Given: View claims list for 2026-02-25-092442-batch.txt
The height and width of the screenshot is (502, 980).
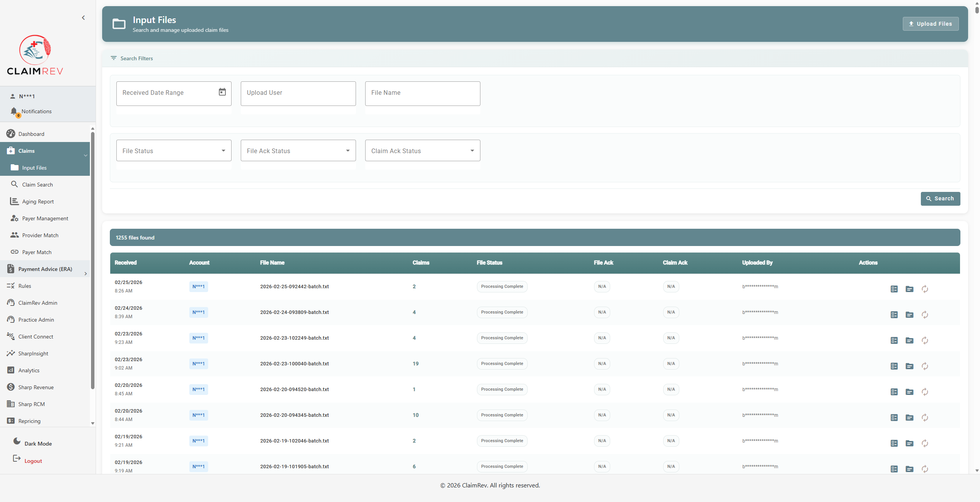Looking at the screenshot, I should click(x=894, y=289).
